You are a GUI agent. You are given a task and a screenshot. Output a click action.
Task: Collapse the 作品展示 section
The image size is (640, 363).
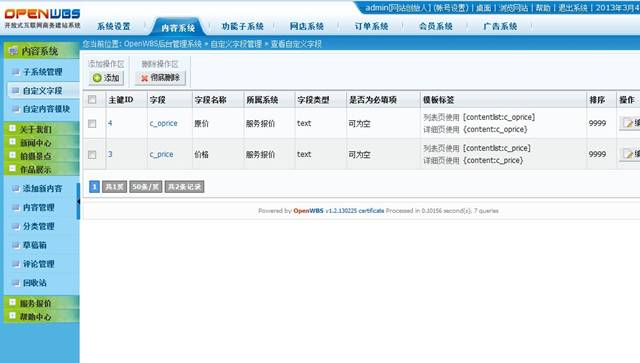pyautogui.click(x=12, y=168)
